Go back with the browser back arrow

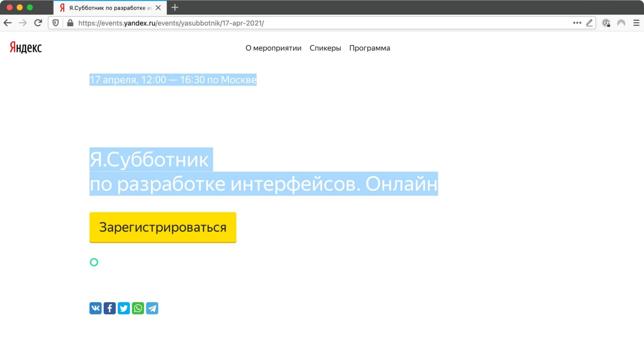click(x=8, y=23)
